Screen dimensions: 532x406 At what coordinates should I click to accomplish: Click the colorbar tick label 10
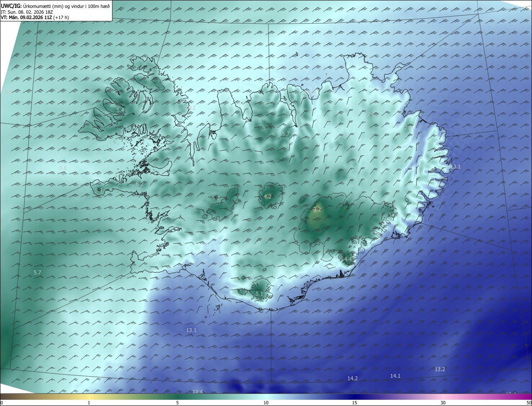[x=266, y=403]
